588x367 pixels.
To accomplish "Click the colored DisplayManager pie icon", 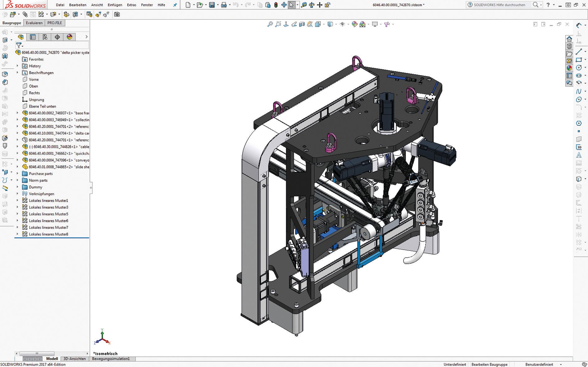I will [69, 37].
